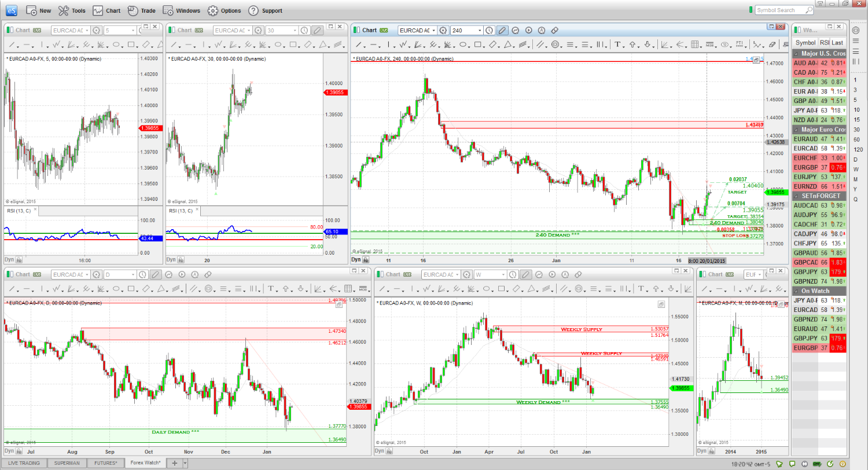
Task: Toggle drawing pencil mode in daily chart
Action: point(156,274)
